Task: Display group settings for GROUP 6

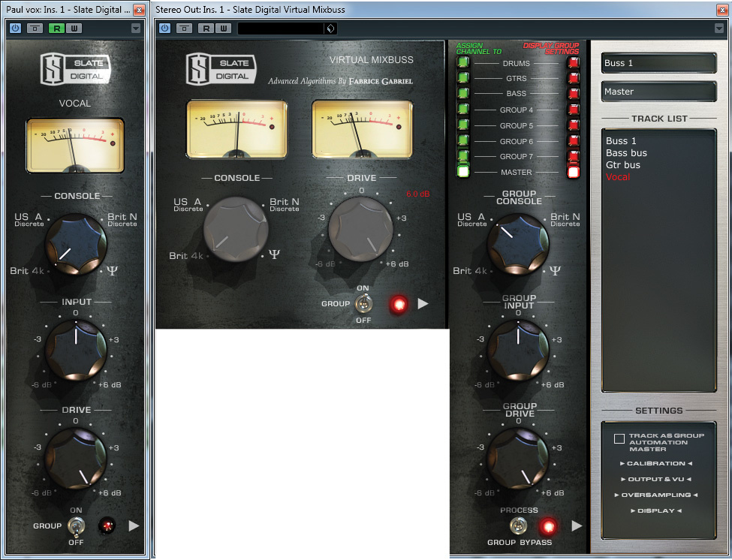Action: point(574,140)
